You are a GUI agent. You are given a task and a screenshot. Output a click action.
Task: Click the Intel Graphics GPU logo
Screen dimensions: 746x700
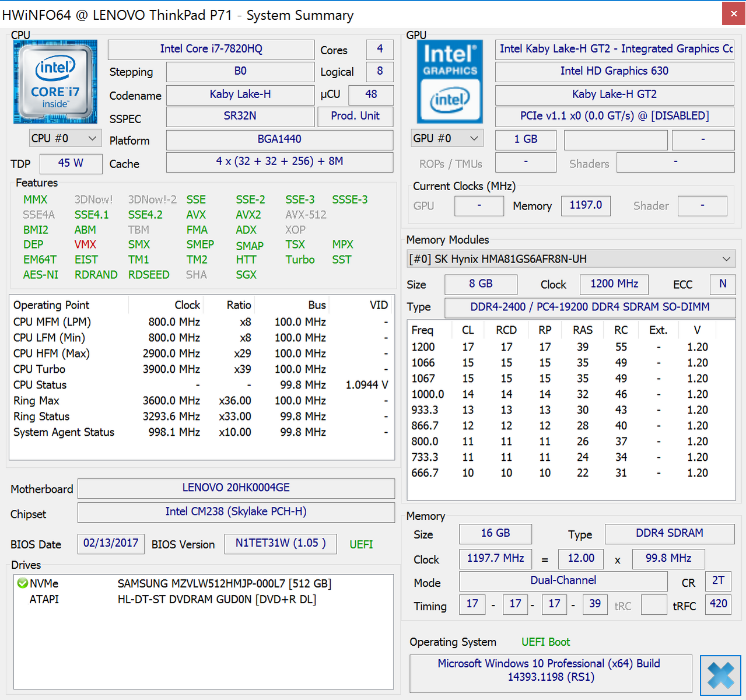point(449,80)
